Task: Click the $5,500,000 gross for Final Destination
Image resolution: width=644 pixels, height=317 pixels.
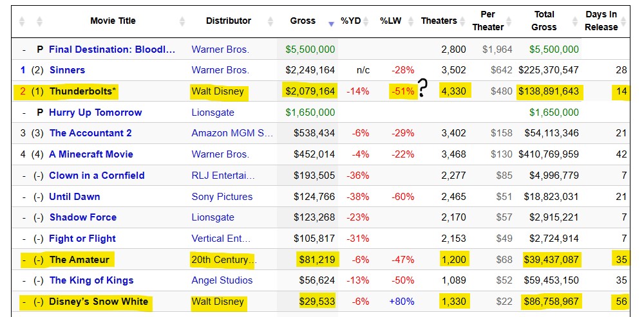Action: [x=310, y=50]
